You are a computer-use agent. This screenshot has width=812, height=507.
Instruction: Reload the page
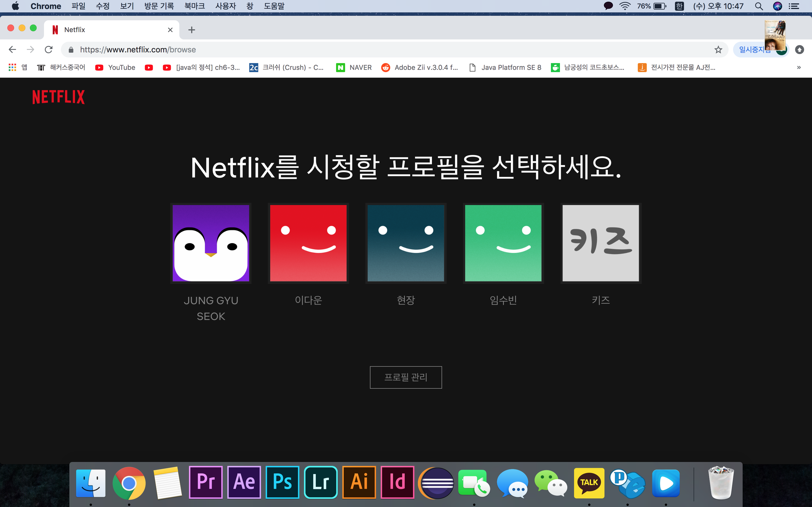[x=49, y=50]
